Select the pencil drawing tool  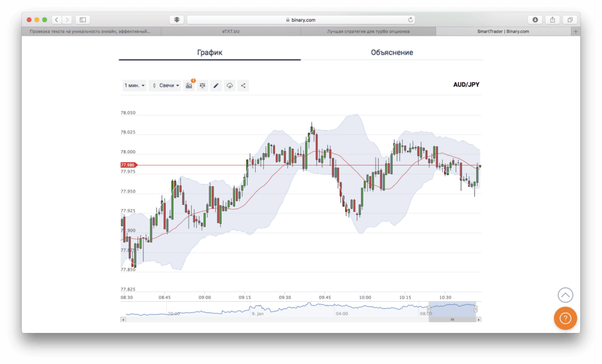click(216, 86)
